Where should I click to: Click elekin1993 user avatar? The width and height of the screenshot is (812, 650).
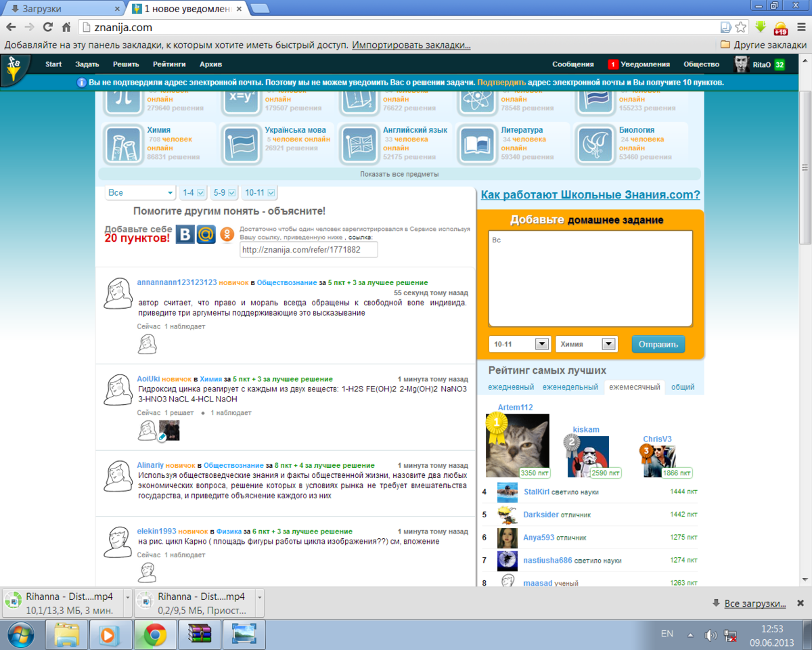click(x=118, y=542)
